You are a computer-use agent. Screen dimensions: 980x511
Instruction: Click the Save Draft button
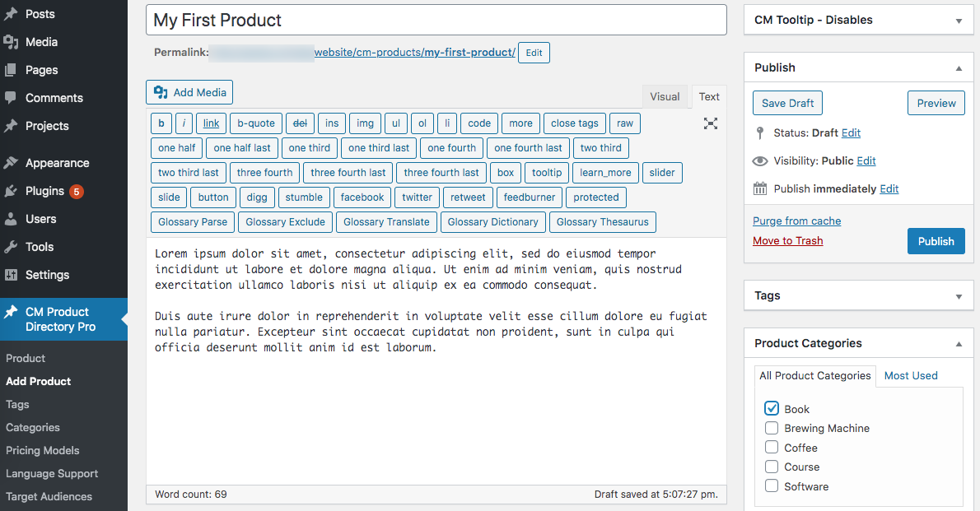pos(787,103)
